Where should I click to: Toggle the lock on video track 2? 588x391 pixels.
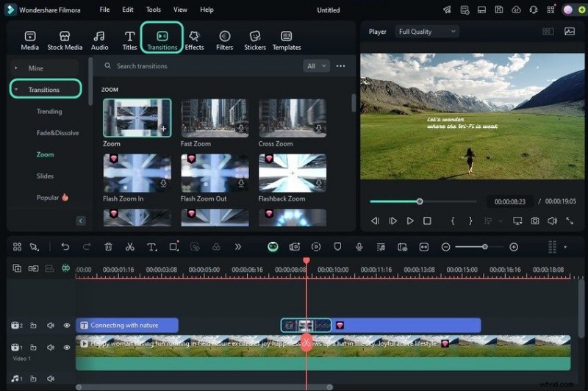click(x=34, y=325)
